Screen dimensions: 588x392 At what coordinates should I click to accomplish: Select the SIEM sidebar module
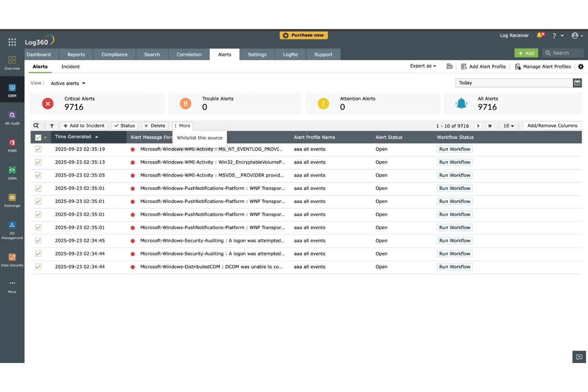click(x=12, y=91)
